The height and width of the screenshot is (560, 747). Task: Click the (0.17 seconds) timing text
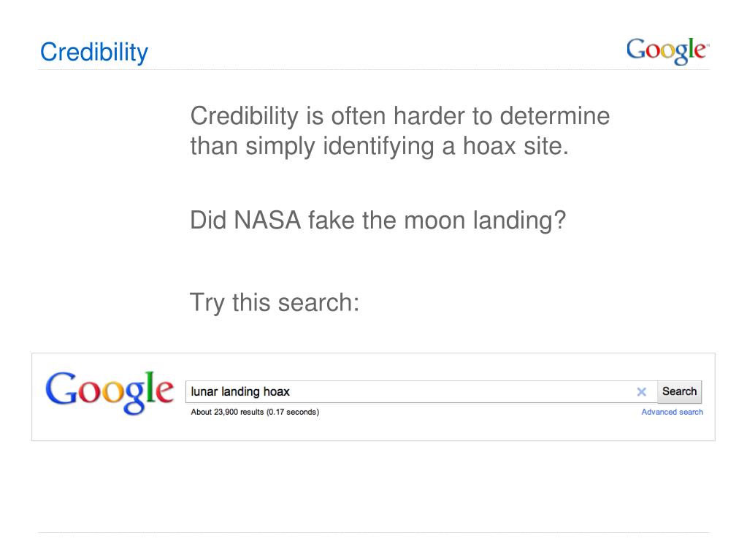(293, 412)
